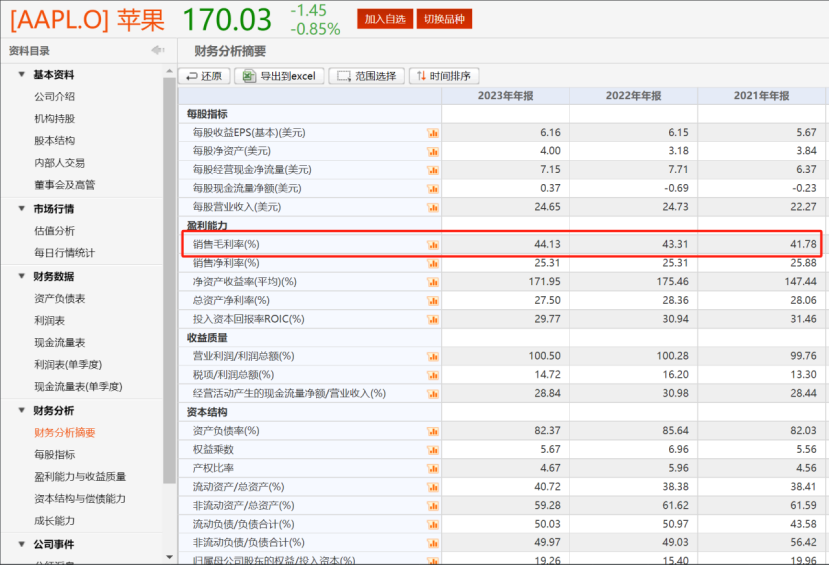Collapse sidebar with the left arrow icon

157,51
